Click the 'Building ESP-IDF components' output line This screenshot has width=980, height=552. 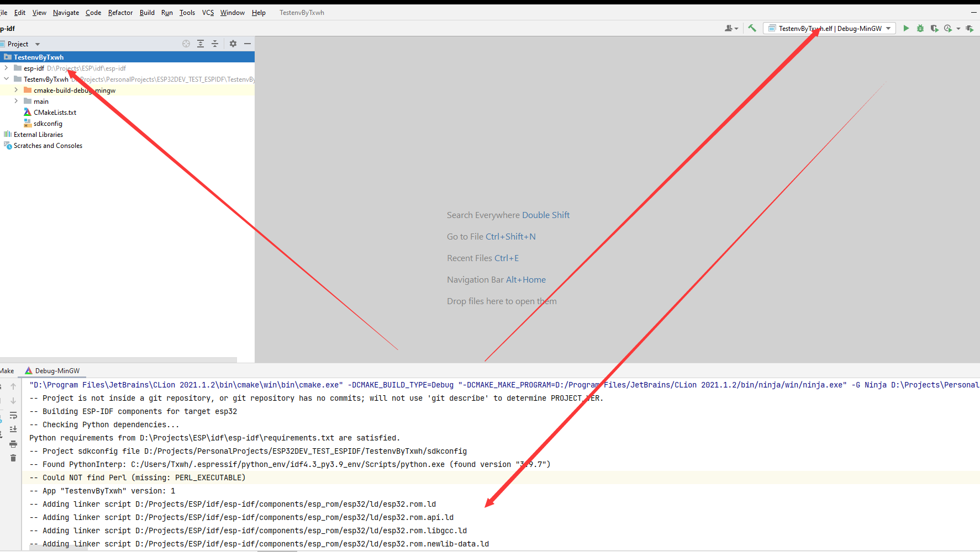click(133, 411)
